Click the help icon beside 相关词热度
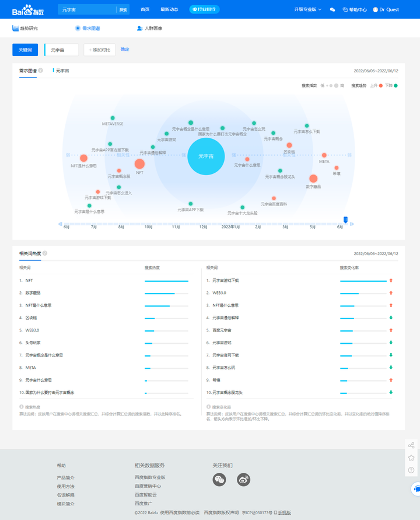420x520 pixels. point(45,253)
